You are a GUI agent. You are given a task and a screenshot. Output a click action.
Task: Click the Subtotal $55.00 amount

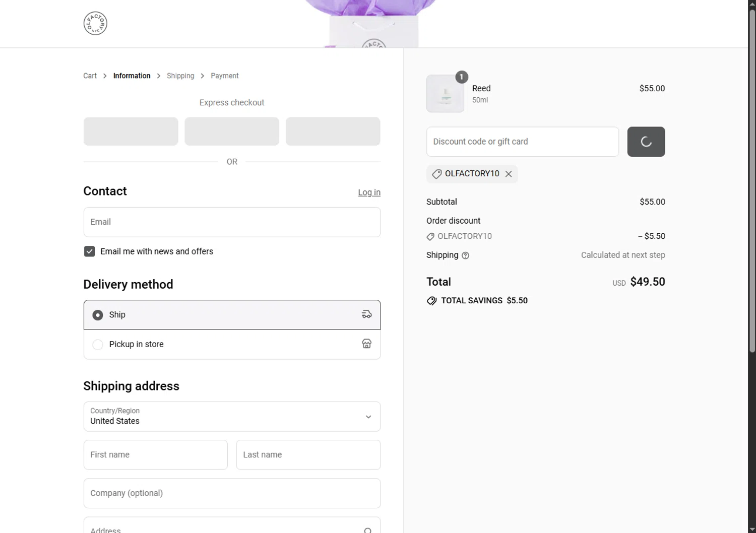(x=652, y=202)
